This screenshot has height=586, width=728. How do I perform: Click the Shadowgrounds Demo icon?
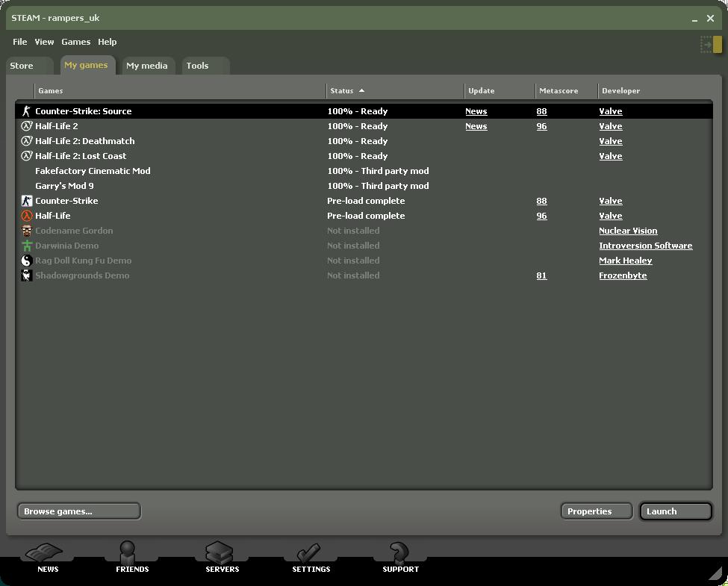[26, 275]
